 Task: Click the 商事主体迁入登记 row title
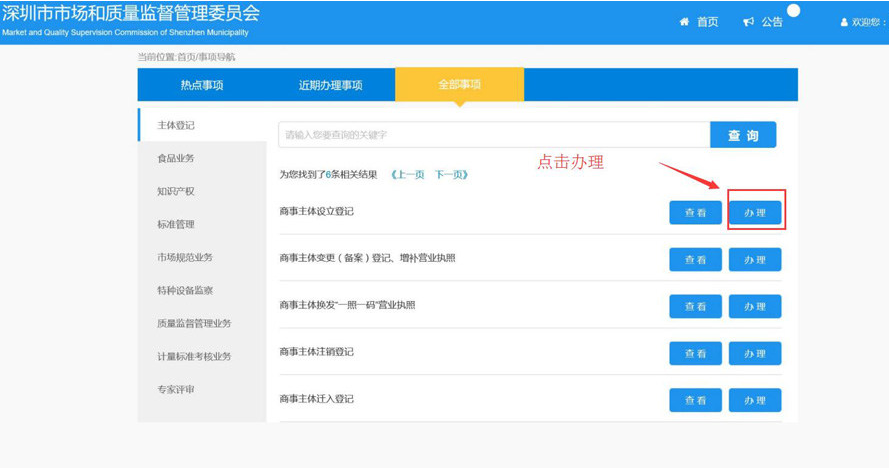point(316,399)
